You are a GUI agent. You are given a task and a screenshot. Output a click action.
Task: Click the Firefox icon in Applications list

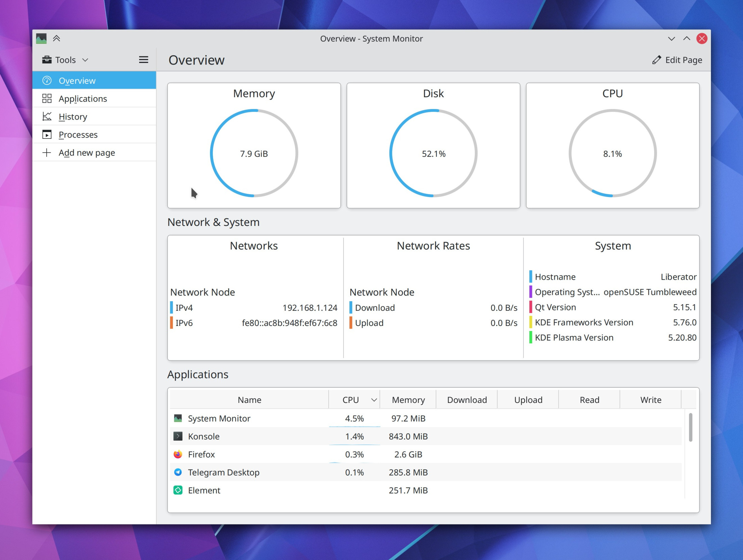[x=178, y=454]
